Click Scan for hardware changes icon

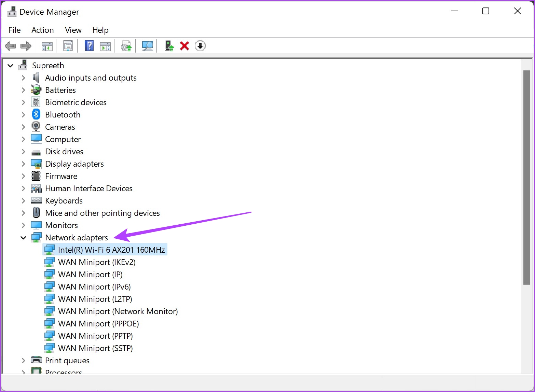(148, 46)
